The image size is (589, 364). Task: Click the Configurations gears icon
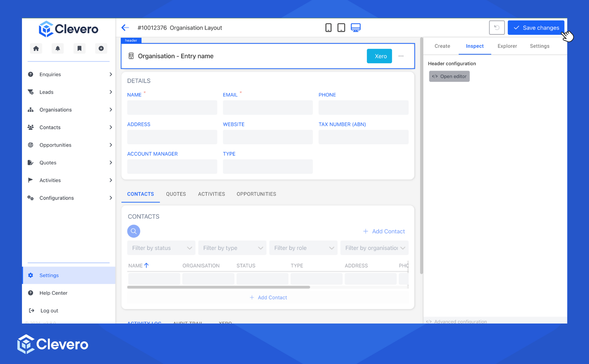[x=31, y=198]
